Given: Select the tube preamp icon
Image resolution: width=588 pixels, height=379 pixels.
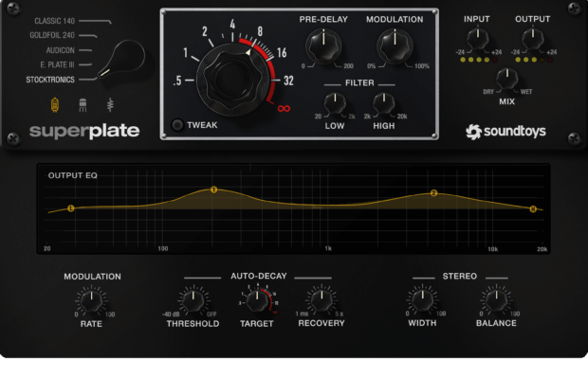Looking at the screenshot, I should pos(55,105).
